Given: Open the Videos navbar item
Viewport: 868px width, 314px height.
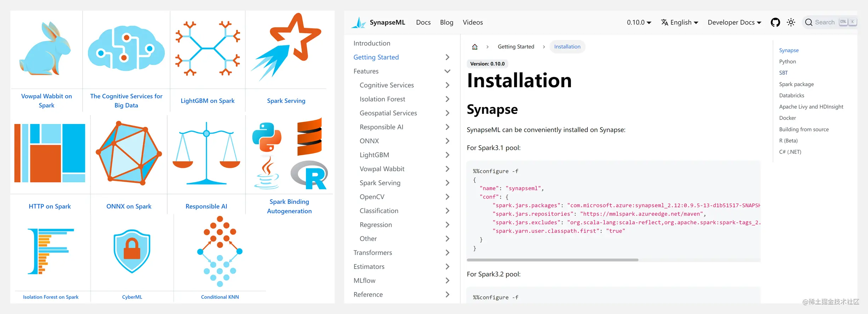Looking at the screenshot, I should [x=472, y=22].
